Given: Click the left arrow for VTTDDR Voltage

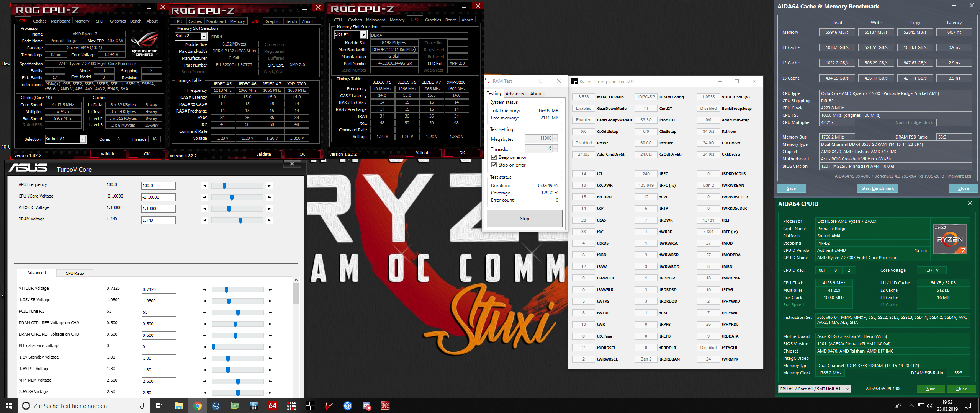Looking at the screenshot, I should click(x=205, y=289).
